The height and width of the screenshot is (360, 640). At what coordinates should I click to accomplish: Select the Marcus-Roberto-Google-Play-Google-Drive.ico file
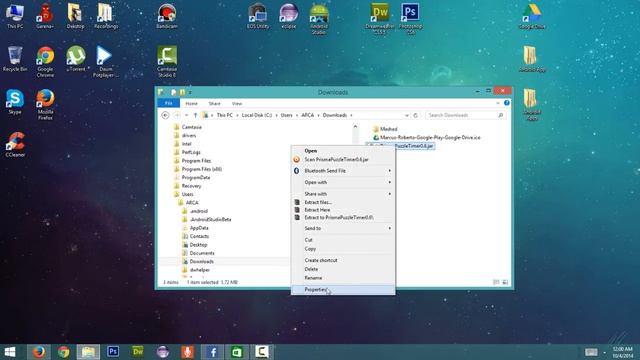tap(430, 138)
